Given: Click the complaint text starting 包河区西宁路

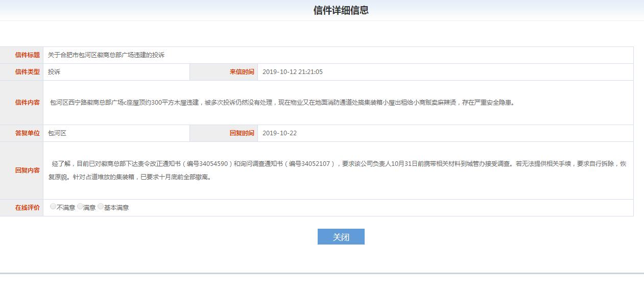Looking at the screenshot, I should coord(283,103).
